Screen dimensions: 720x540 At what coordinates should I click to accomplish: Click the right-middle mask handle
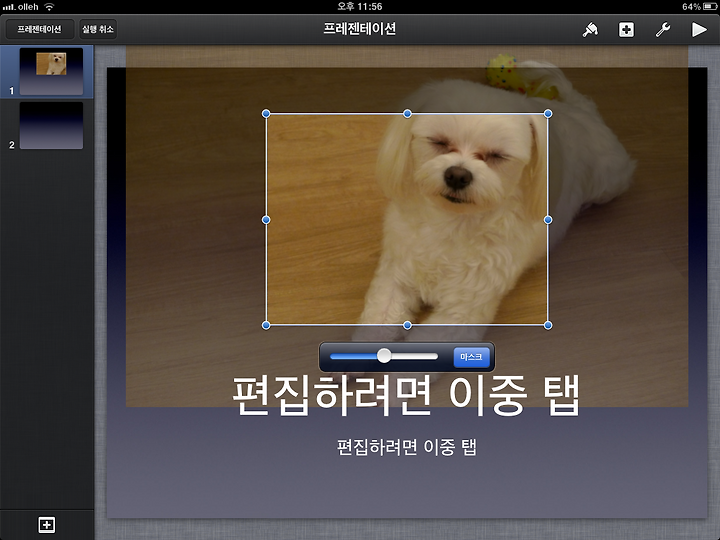pos(548,220)
